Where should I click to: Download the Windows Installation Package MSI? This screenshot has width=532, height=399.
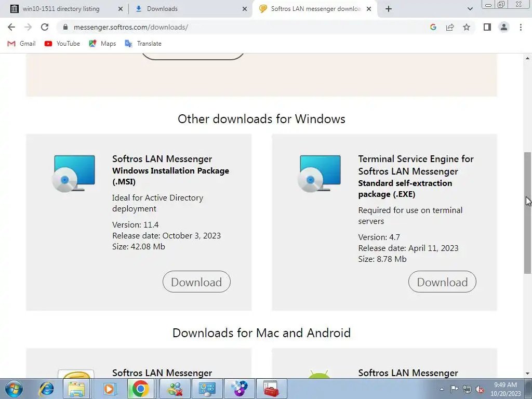point(196,282)
